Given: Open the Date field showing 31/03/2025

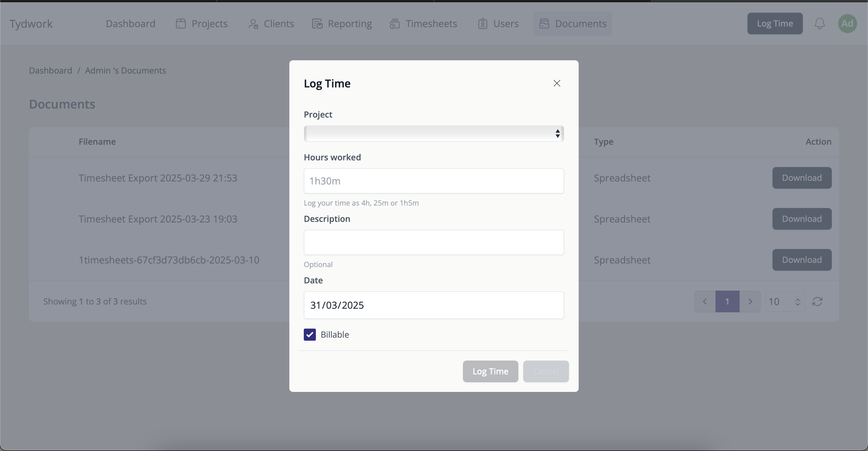Looking at the screenshot, I should 434,305.
